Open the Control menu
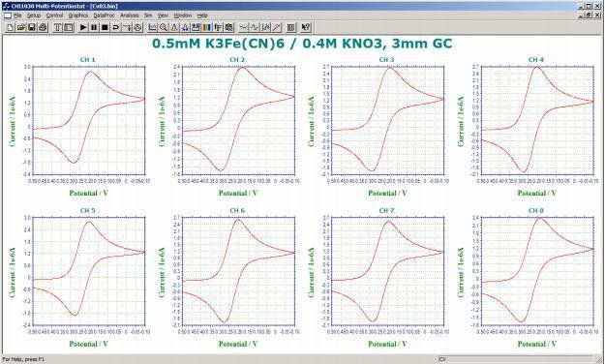The height and width of the screenshot is (364, 605). pyautogui.click(x=54, y=15)
